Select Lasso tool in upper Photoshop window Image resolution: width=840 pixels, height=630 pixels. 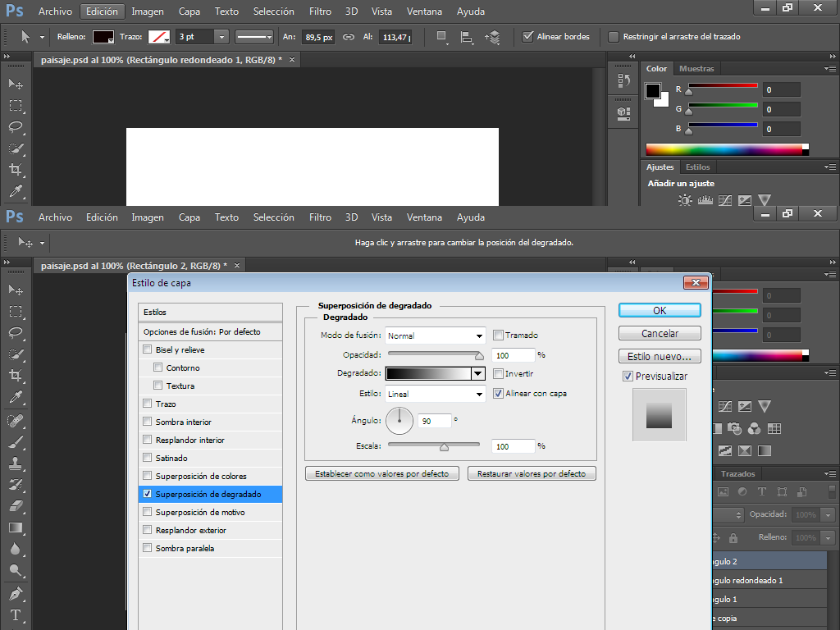click(x=16, y=127)
